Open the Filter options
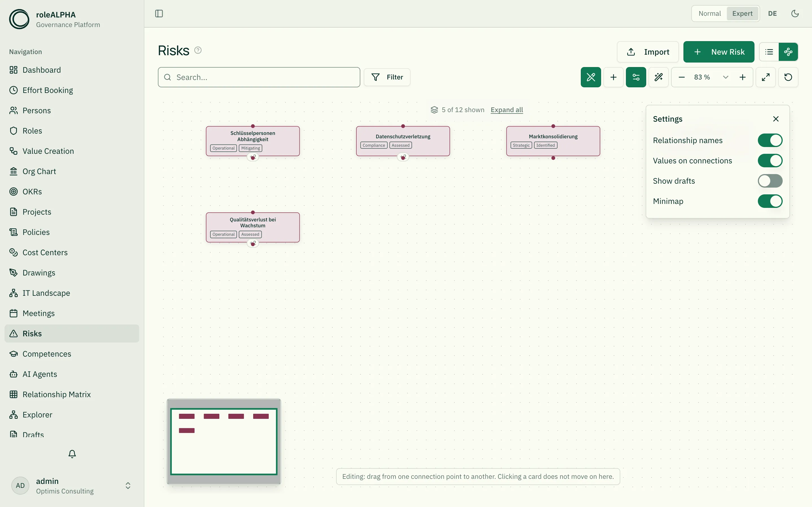Viewport: 812px width, 507px height. point(387,77)
